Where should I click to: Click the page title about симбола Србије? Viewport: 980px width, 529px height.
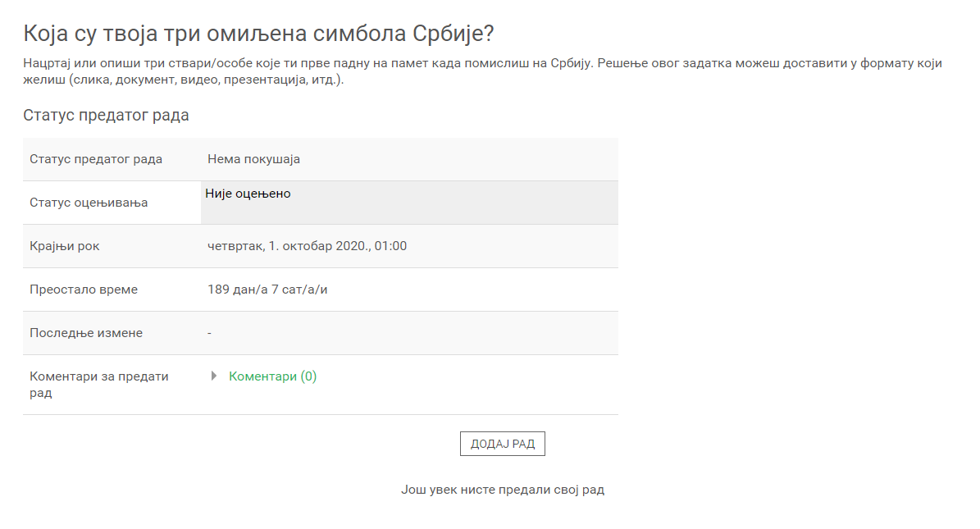[258, 34]
